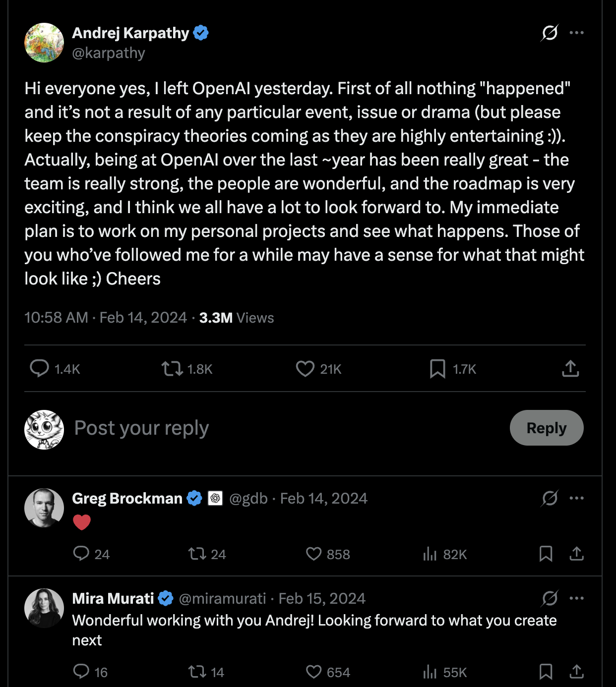Open the @karpathy profile handle
616x687 pixels.
coord(109,53)
